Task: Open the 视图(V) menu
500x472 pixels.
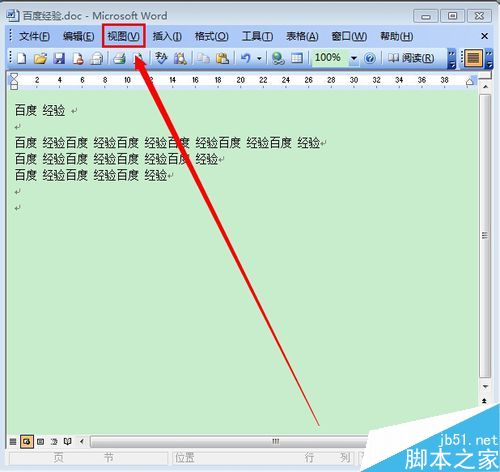Action: click(124, 36)
